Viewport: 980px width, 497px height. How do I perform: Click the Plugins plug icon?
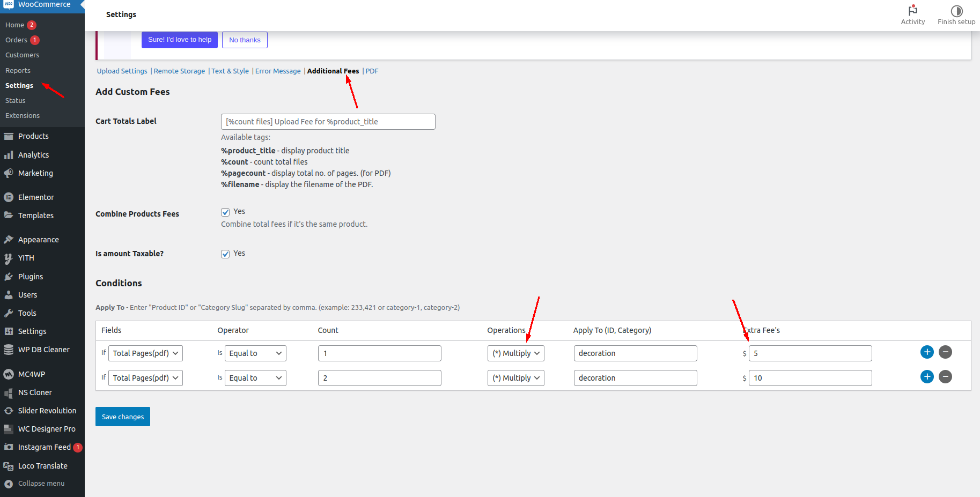(x=9, y=277)
